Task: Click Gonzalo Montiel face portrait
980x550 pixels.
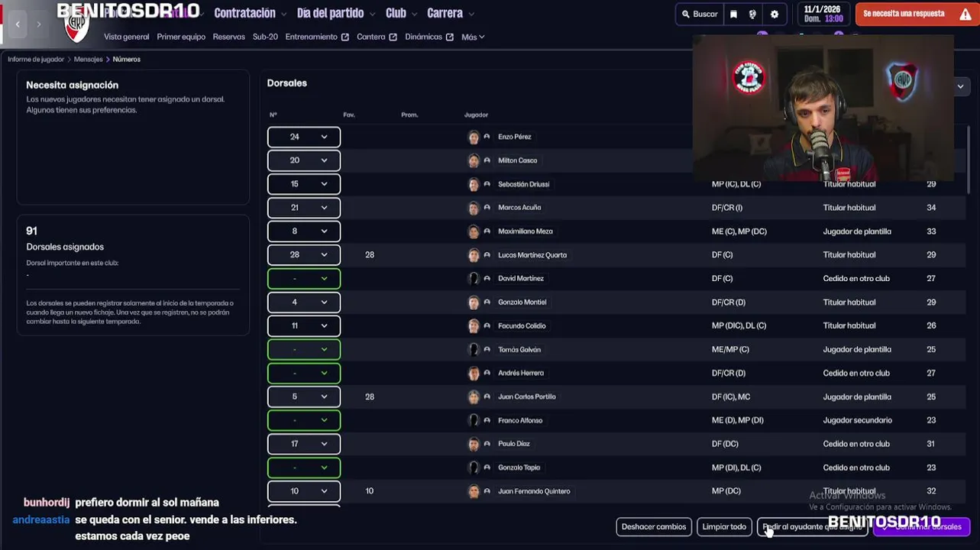Action: 474,302
